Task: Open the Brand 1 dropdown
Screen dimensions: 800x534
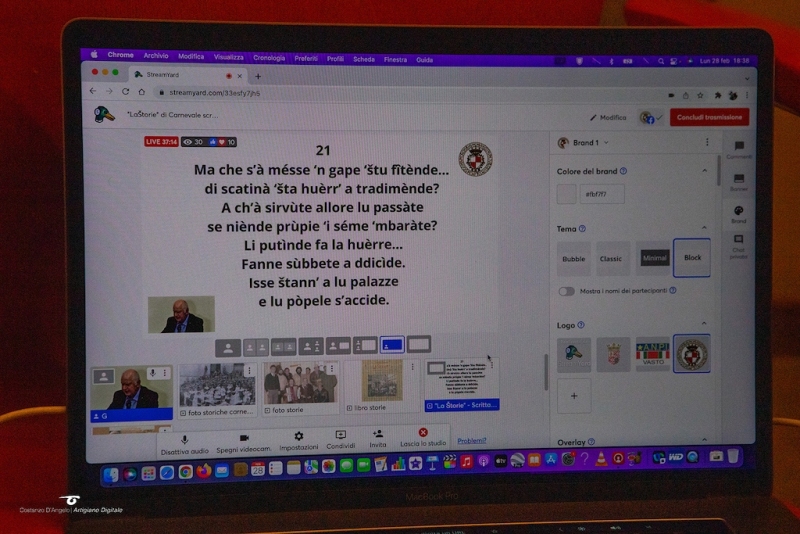Action: click(x=584, y=143)
